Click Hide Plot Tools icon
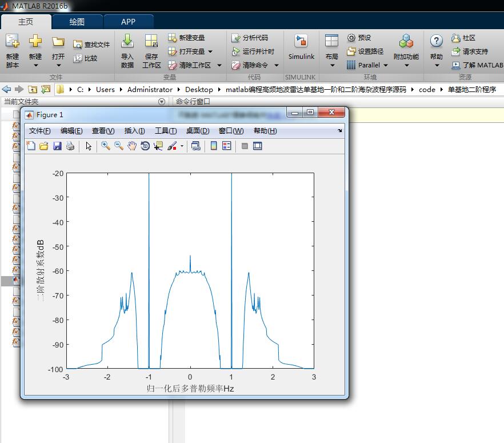504x443 pixels. (245, 146)
